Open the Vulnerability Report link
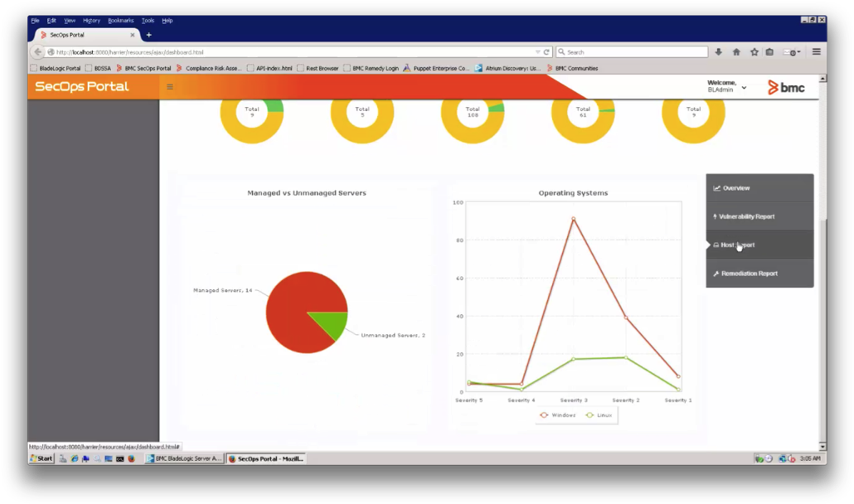Screen dimensions: 854x504 [x=759, y=216]
